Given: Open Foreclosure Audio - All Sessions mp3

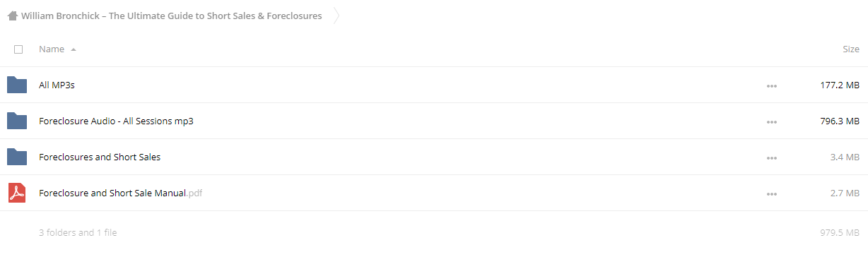Looking at the screenshot, I should [116, 121].
